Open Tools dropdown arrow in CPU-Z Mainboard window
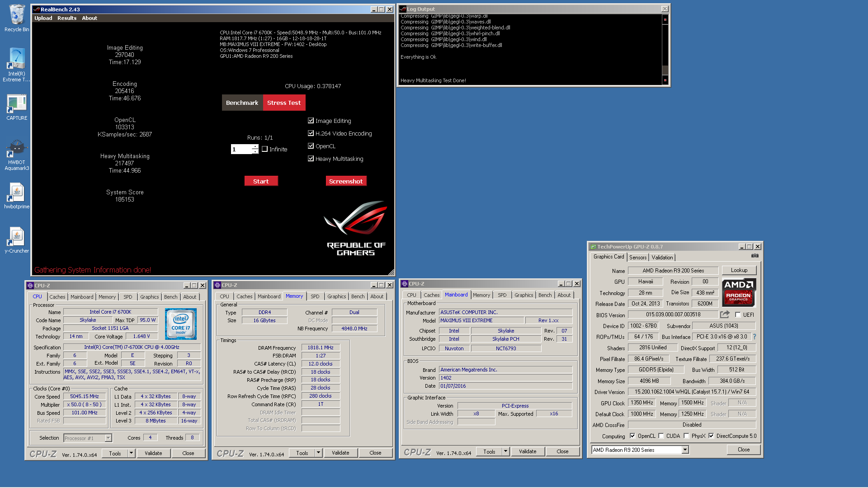Viewport: 868px width, 488px height. (505, 451)
